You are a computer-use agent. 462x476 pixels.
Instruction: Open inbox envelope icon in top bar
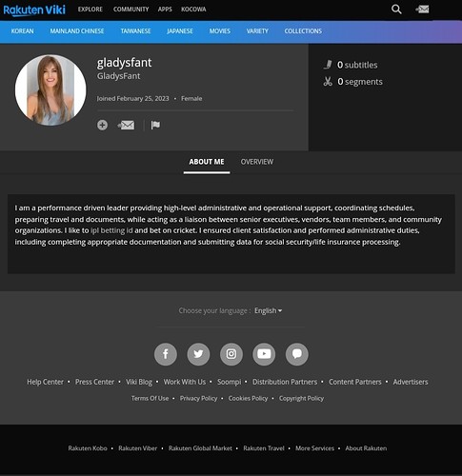[422, 10]
